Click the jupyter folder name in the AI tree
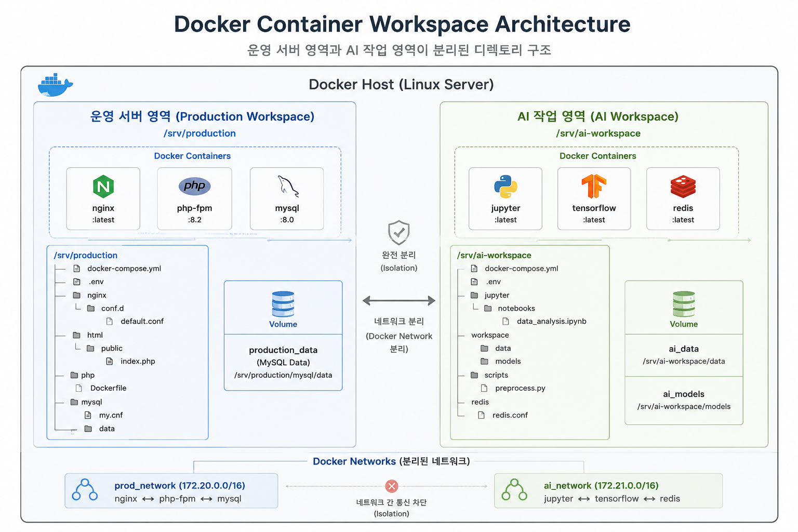 pyautogui.click(x=497, y=295)
